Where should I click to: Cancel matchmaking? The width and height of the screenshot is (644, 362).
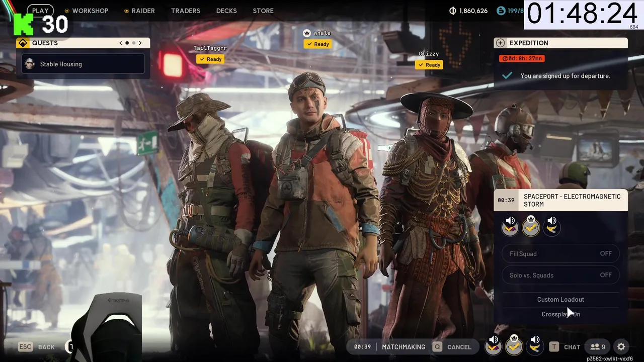pyautogui.click(x=459, y=347)
